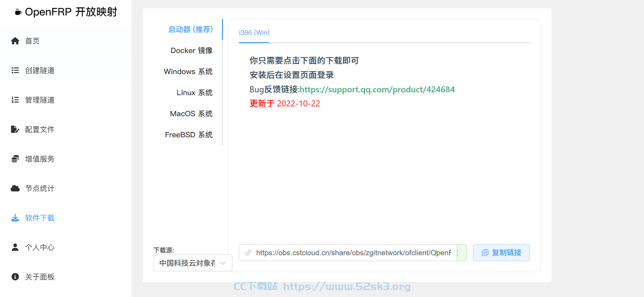
Task: Click the 下载源: label
Action: pos(164,250)
